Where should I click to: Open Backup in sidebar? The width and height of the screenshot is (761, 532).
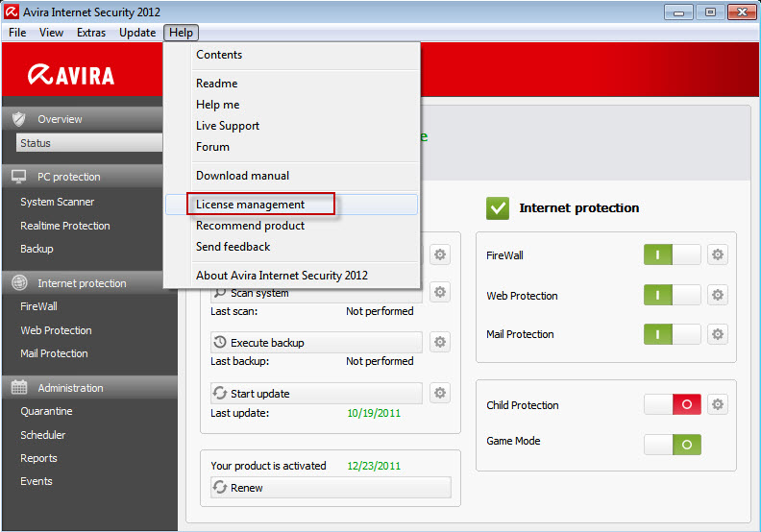(x=37, y=249)
